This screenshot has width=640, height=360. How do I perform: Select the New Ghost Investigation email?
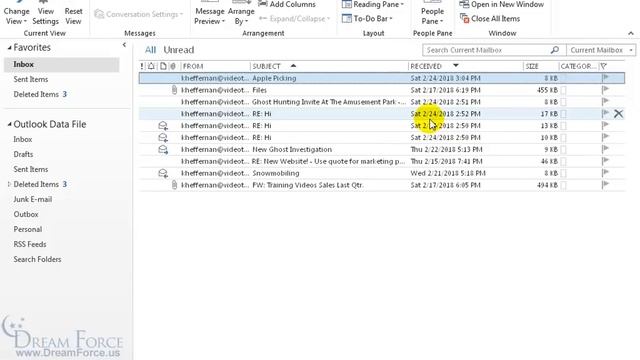[x=382, y=149]
